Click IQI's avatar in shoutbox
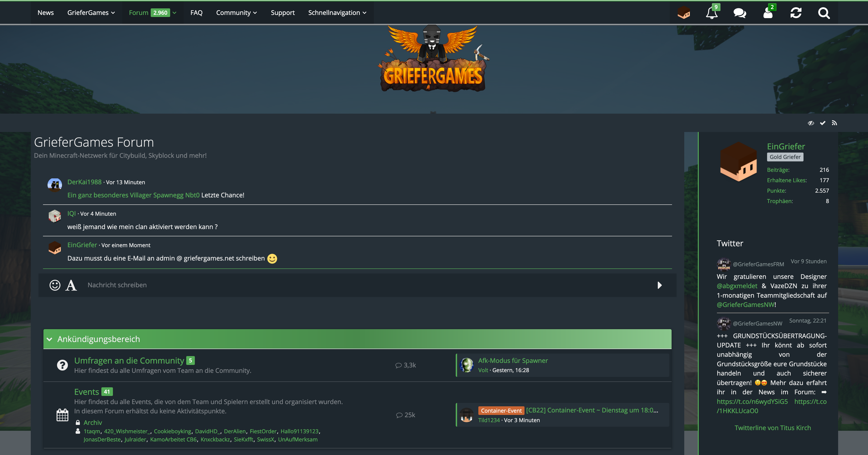The width and height of the screenshot is (868, 455). click(55, 216)
